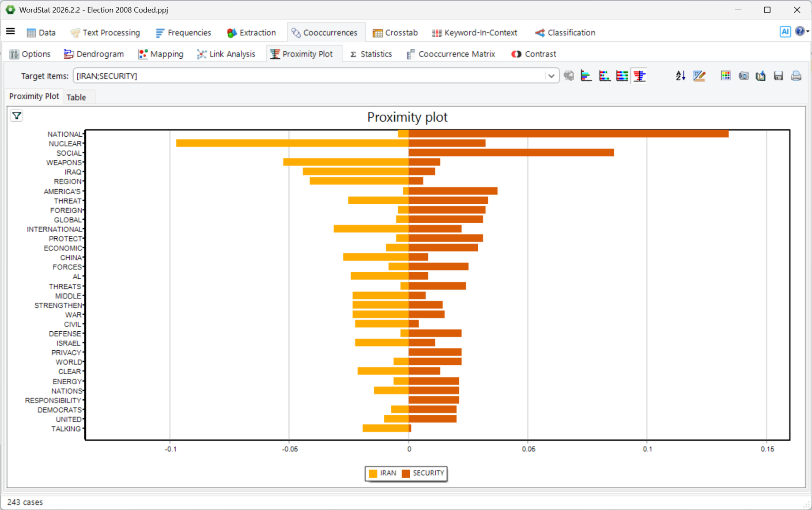Viewport: 812px width, 510px height.
Task: Open the hamburger main menu
Action: pyautogui.click(x=11, y=31)
